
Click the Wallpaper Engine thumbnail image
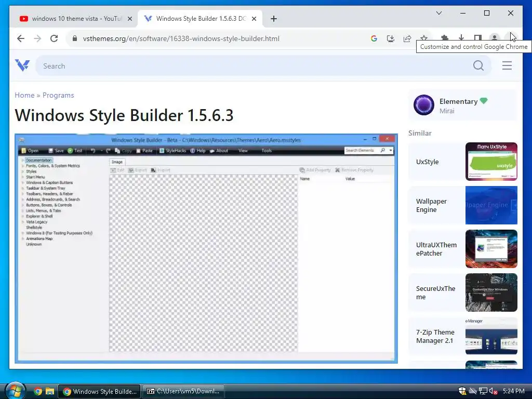(x=491, y=205)
